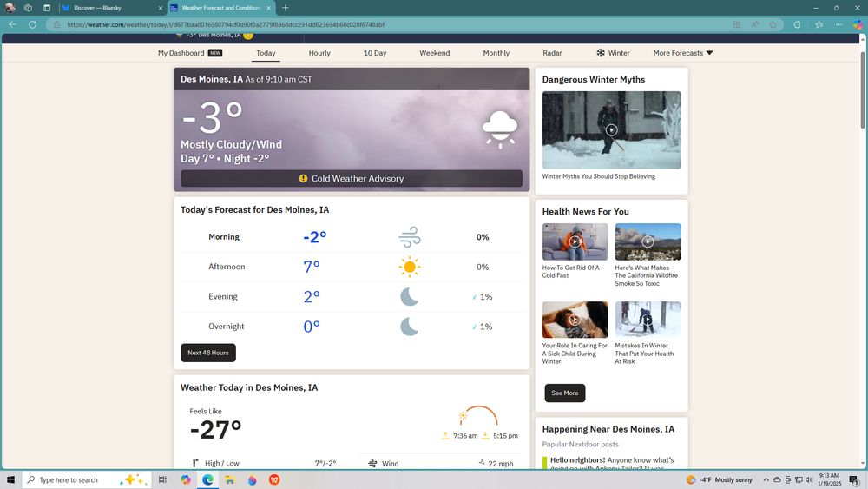
Task: Click the cloudy snow weather icon
Action: point(500,129)
